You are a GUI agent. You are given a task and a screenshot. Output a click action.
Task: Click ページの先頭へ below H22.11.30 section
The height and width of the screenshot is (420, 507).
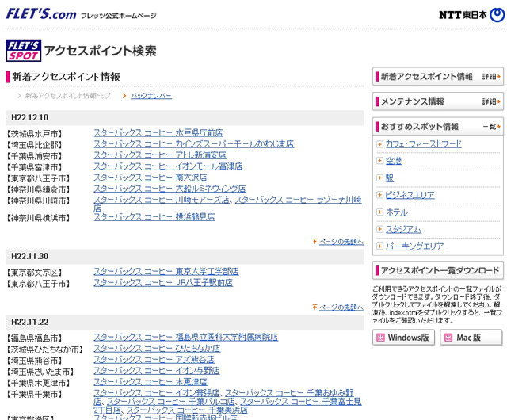(x=341, y=307)
